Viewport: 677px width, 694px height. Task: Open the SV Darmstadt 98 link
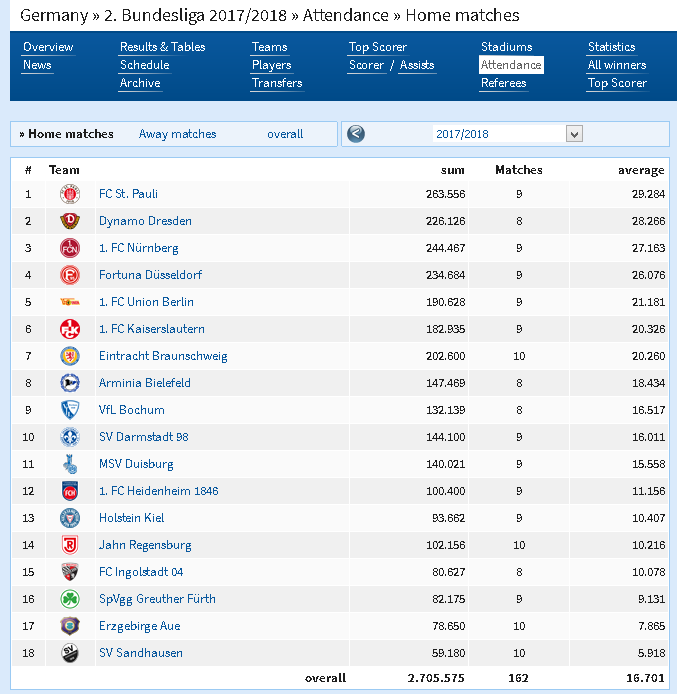click(x=144, y=437)
